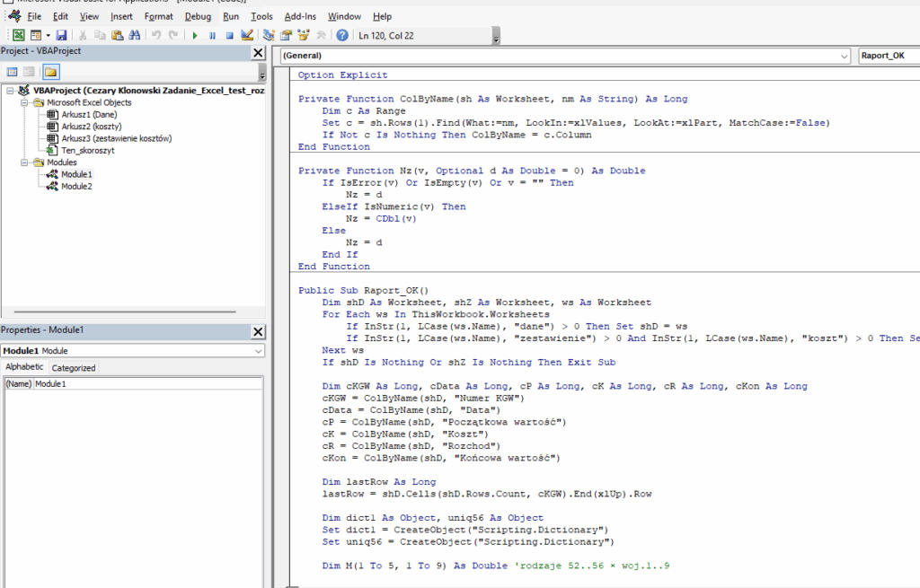Open the Edit menu

click(x=60, y=16)
